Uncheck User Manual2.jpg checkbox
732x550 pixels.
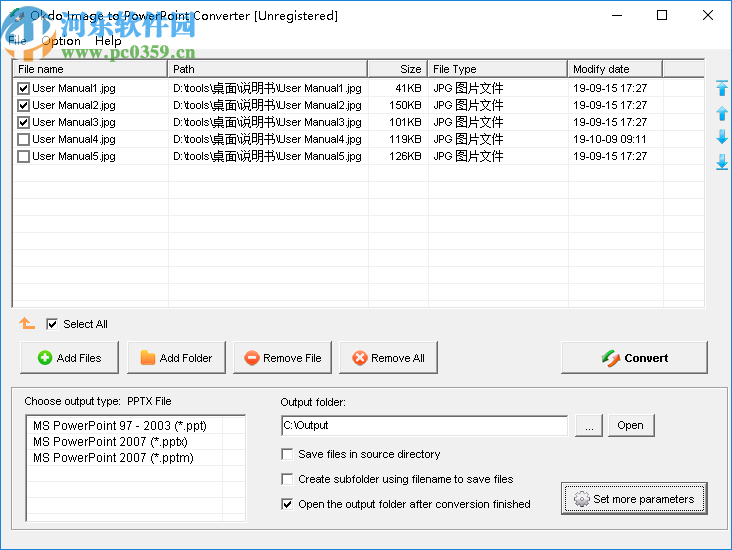[23, 106]
